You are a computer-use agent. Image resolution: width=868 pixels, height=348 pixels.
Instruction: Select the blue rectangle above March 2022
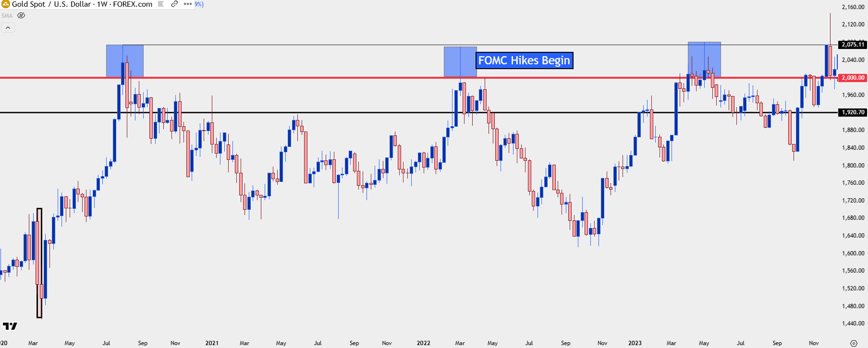[x=460, y=61]
